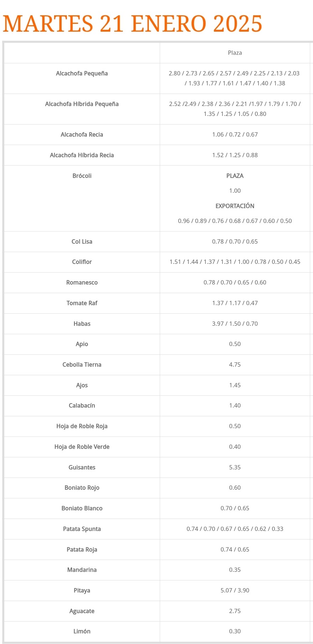Image resolution: width=313 pixels, height=644 pixels.
Task: Click the Cebolla Tierna price 4.75
Action: coord(235,365)
